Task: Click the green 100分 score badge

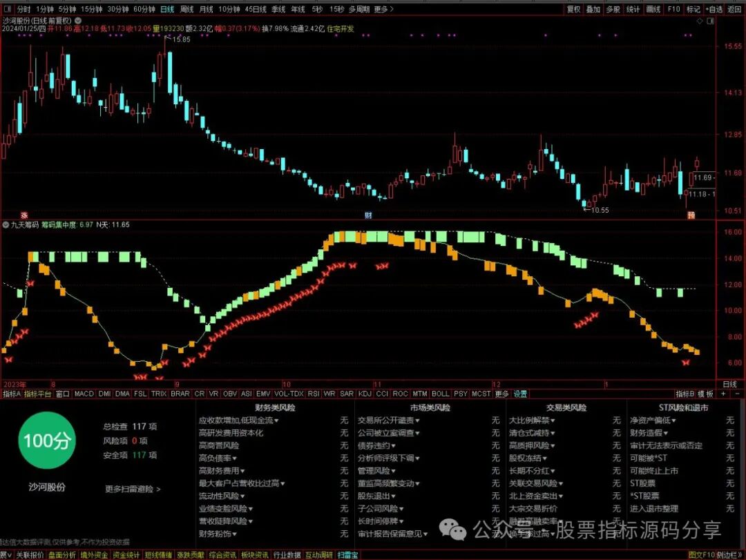Action: coord(47,441)
